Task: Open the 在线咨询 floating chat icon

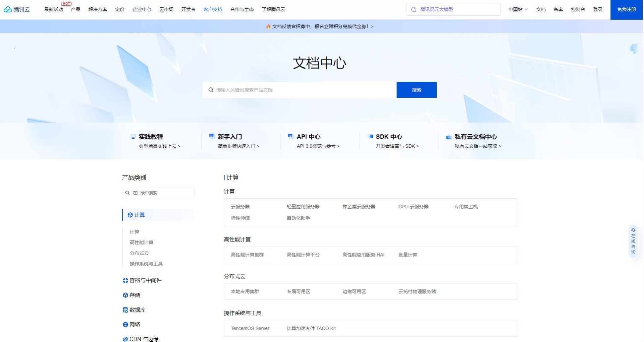Action: pyautogui.click(x=633, y=230)
